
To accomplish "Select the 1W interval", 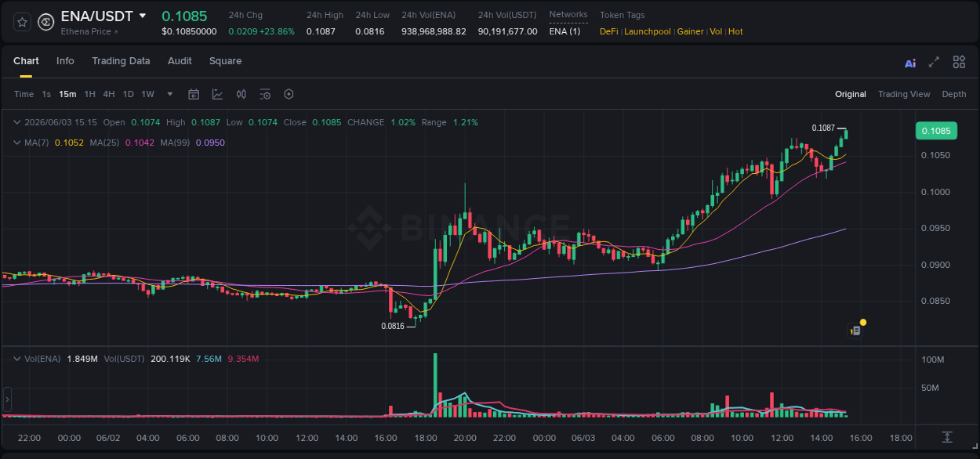I will (147, 94).
